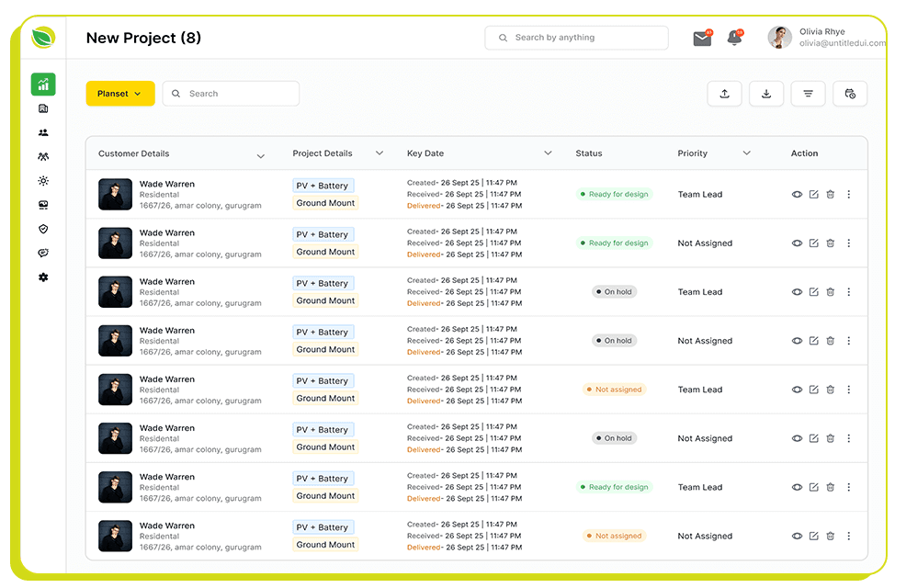Delete the first row using trash icon
Viewport: 906px width, 588px height.
[x=831, y=195]
